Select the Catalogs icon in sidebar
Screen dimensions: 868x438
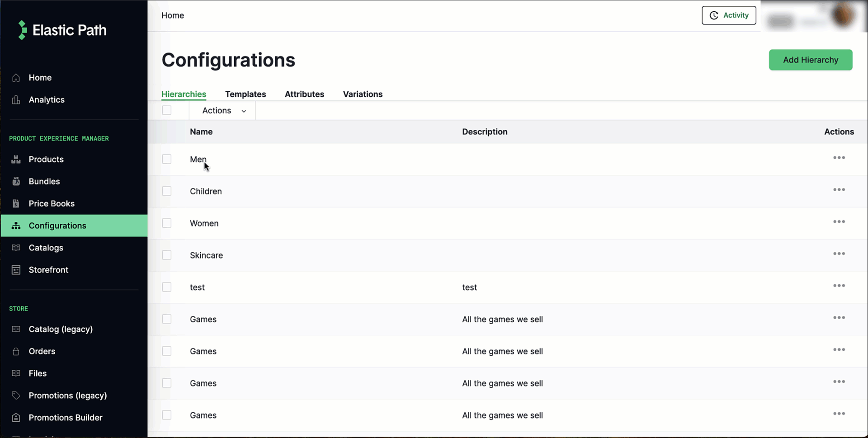[x=16, y=247]
